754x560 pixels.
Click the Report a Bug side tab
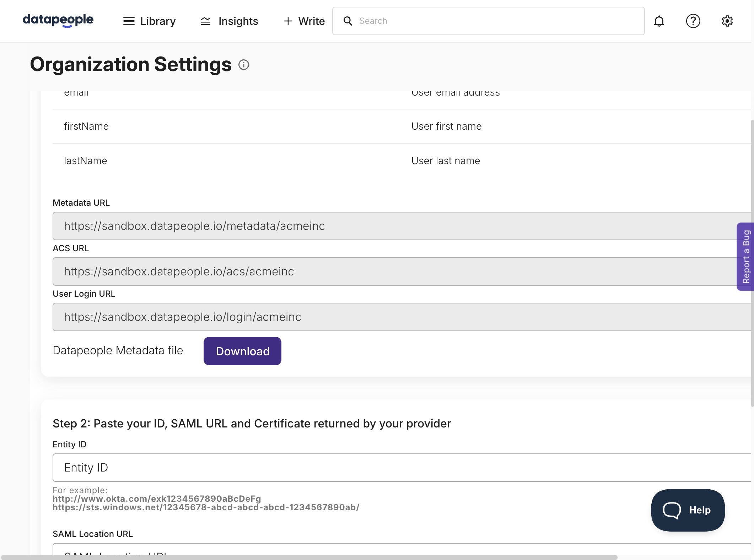click(746, 257)
